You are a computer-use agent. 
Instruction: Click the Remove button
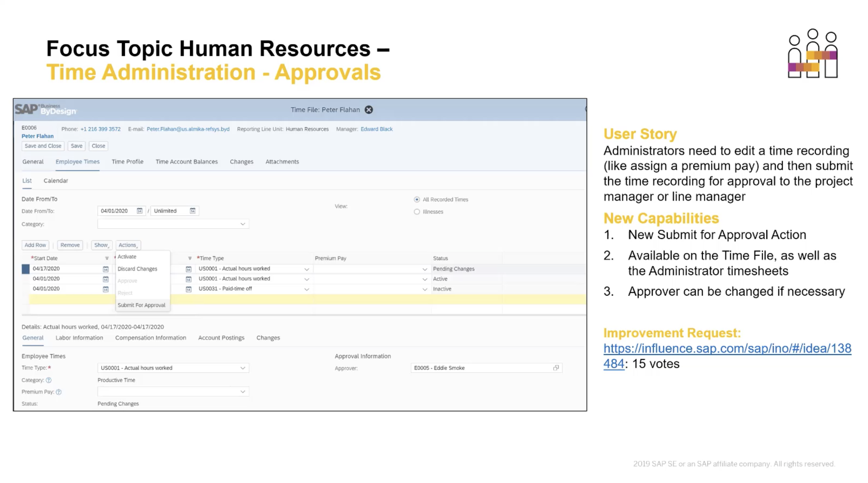click(70, 245)
